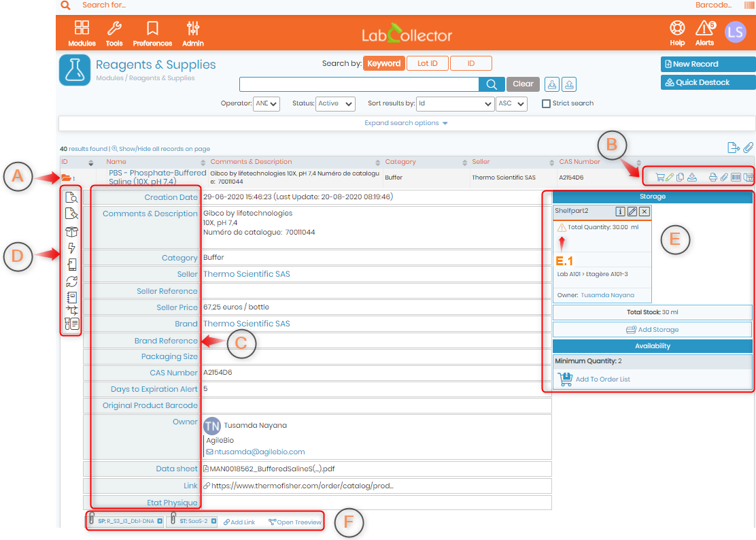Screen dimensions: 756x540
Task: Click Add Storage
Action: (653, 330)
